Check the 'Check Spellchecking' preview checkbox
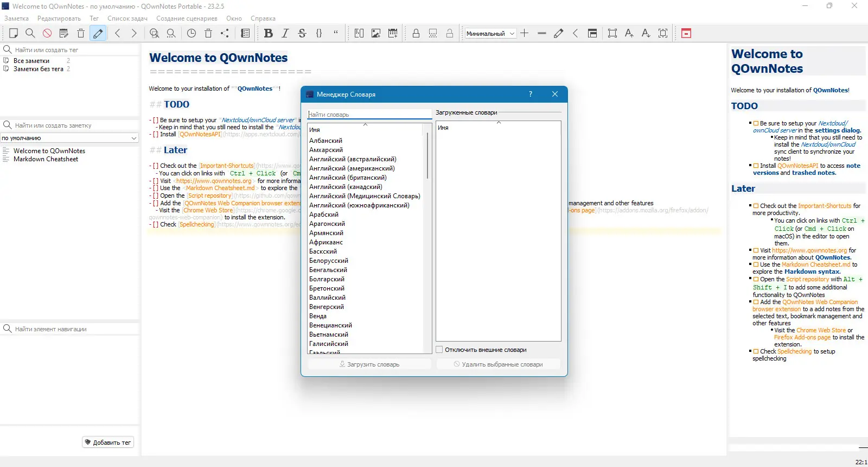The width and height of the screenshot is (868, 467). point(756,351)
